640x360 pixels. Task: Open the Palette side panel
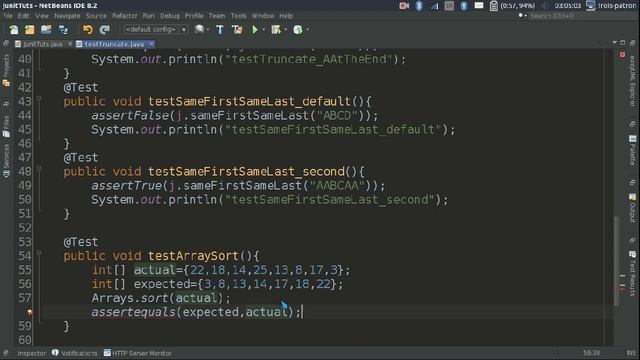632,150
